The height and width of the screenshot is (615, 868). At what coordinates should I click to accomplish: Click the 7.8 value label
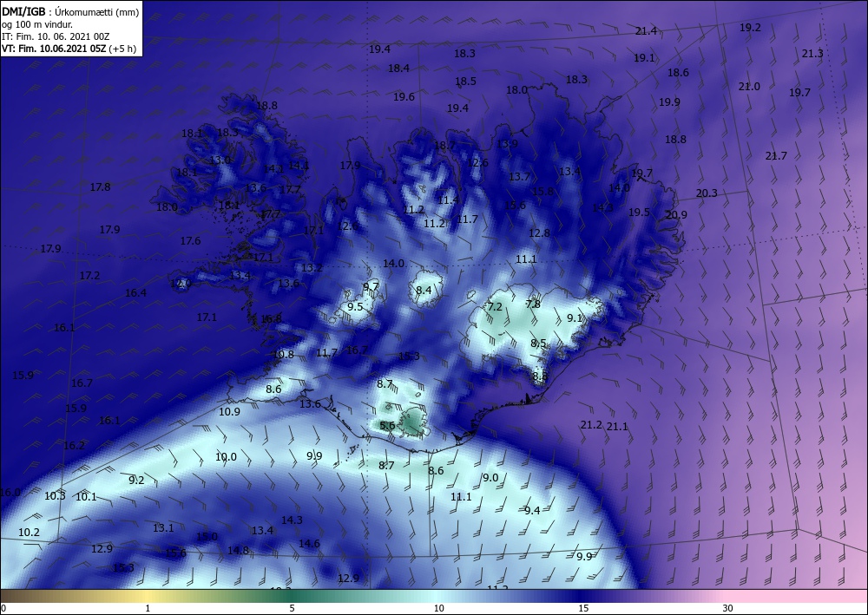[533, 304]
